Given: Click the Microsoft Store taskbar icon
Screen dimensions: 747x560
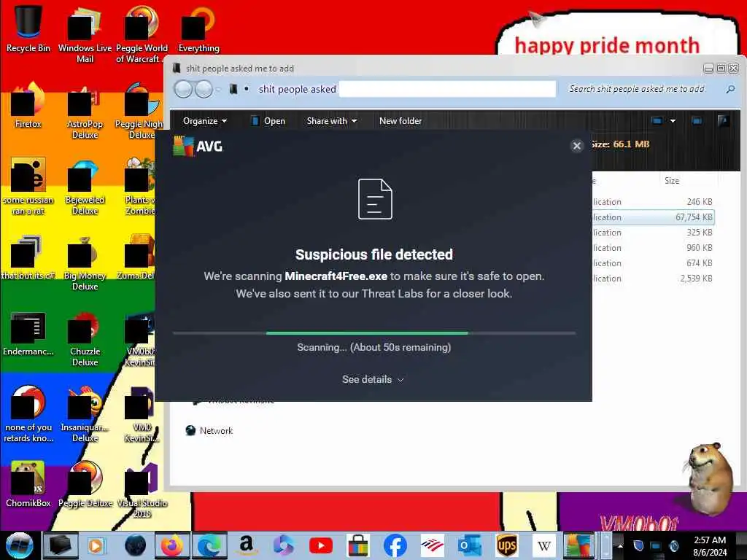Looking at the screenshot, I should coord(357,545).
